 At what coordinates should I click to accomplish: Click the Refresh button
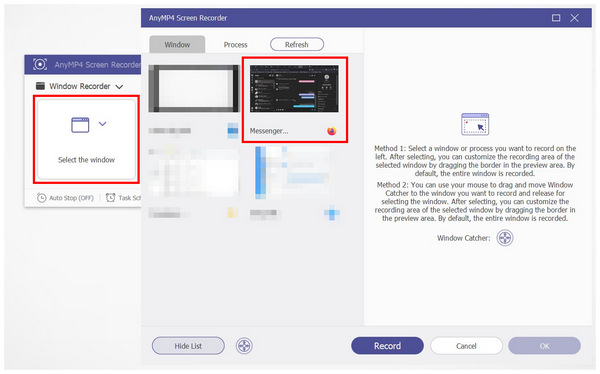click(x=297, y=44)
